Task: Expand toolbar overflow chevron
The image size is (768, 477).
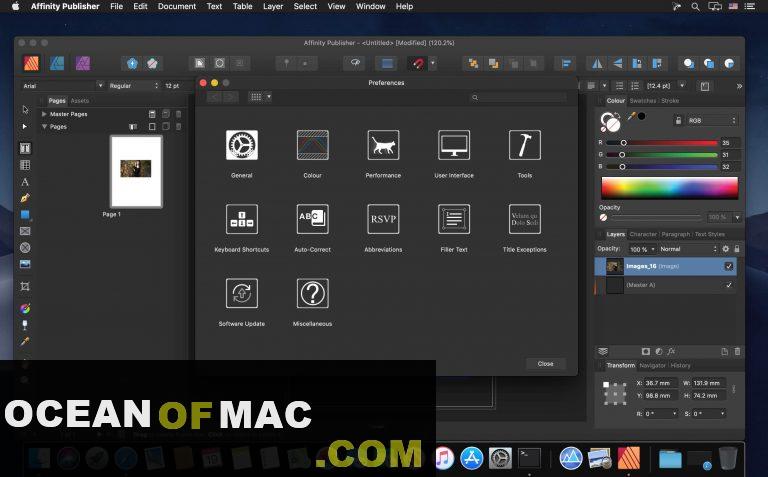Action: pyautogui.click(x=739, y=86)
